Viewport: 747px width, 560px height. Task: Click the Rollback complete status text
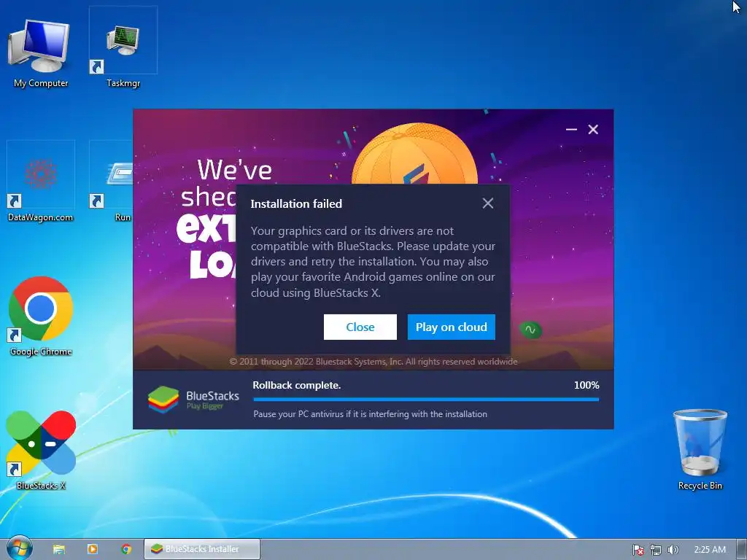coord(296,385)
